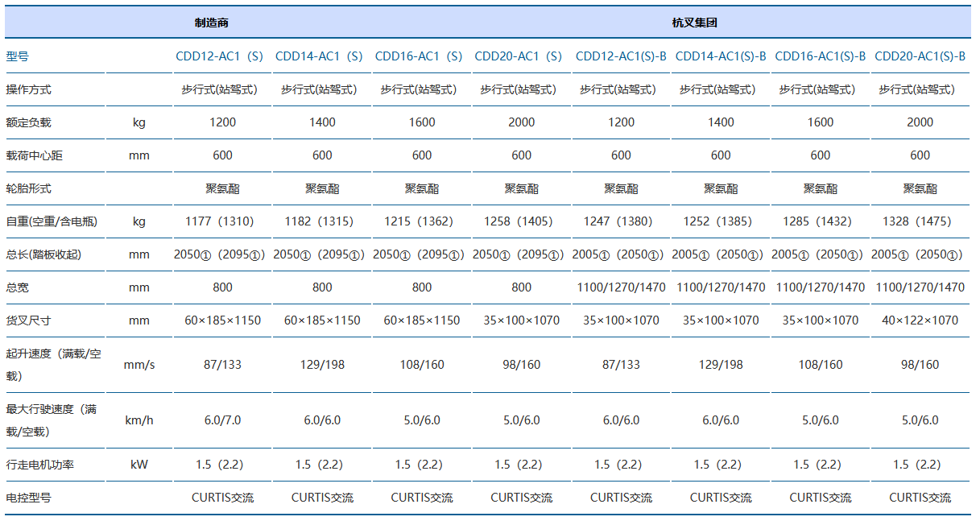Select the 载荷中心距 row label
This screenshot has height=525, width=980.
tap(34, 155)
